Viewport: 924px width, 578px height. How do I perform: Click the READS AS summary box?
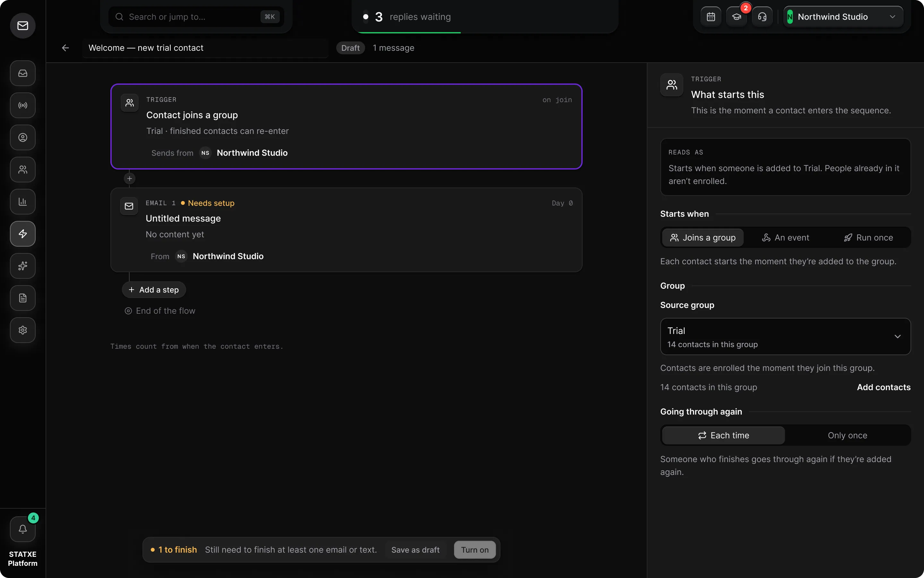click(785, 167)
